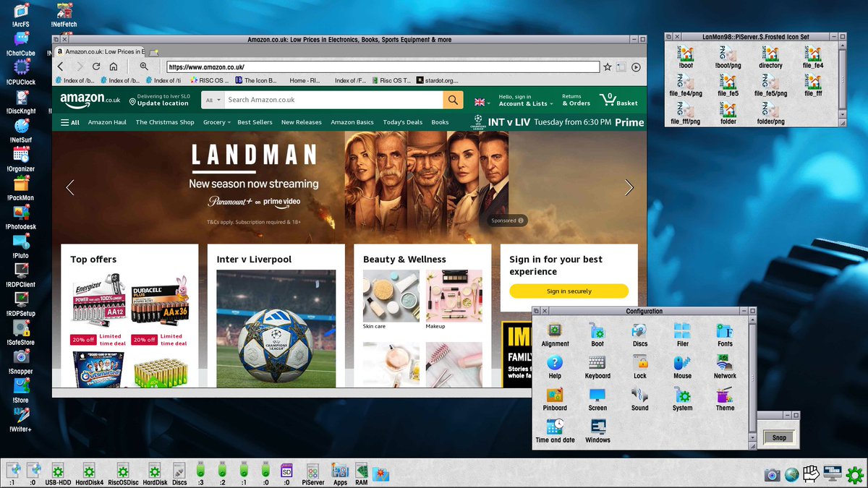
Task: Click the Search Amazon.co.uk input field
Action: (333, 100)
